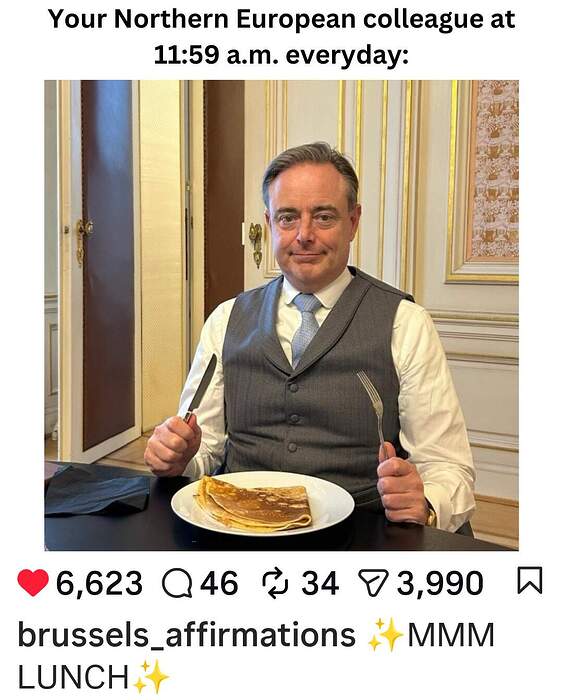Screen dimensions: 563x700
Task: Share the post via paper plane icon
Action: pos(372,584)
